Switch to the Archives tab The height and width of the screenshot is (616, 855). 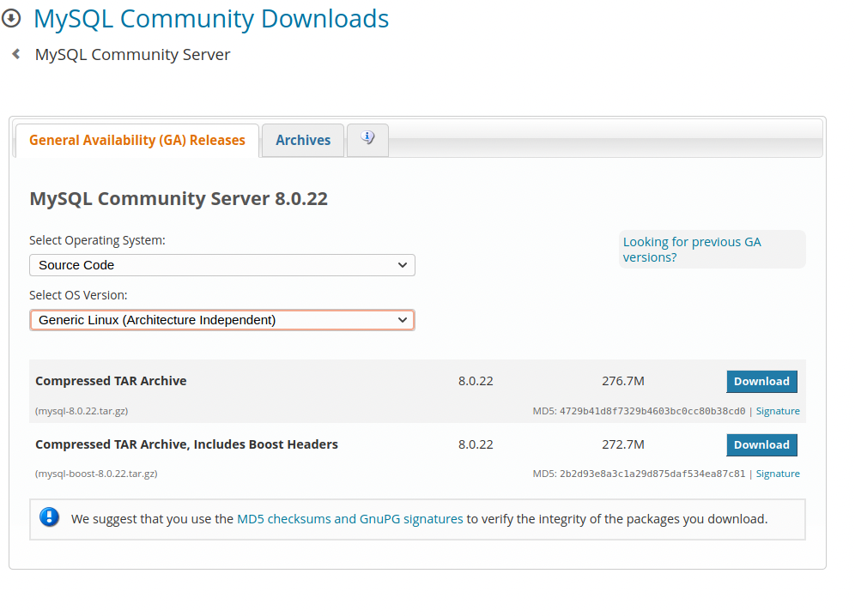(x=303, y=140)
